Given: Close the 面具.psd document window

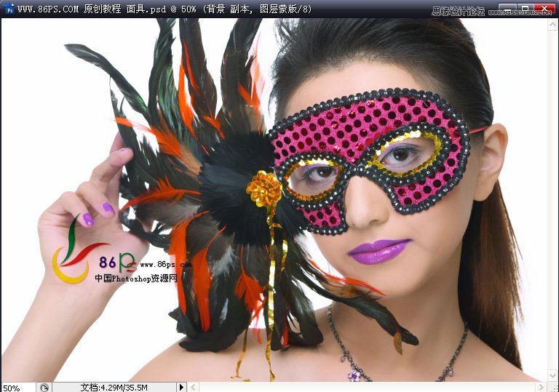Looking at the screenshot, I should pyautogui.click(x=544, y=9).
